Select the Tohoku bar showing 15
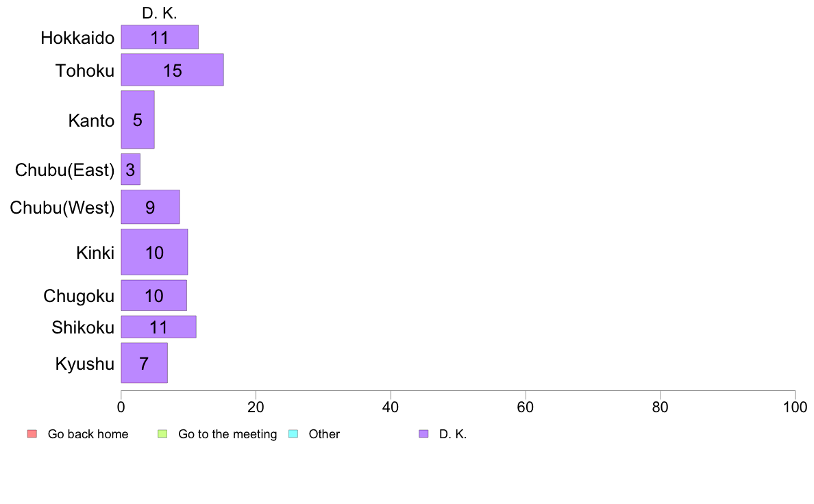This screenshot has height=504, width=814. click(x=173, y=70)
